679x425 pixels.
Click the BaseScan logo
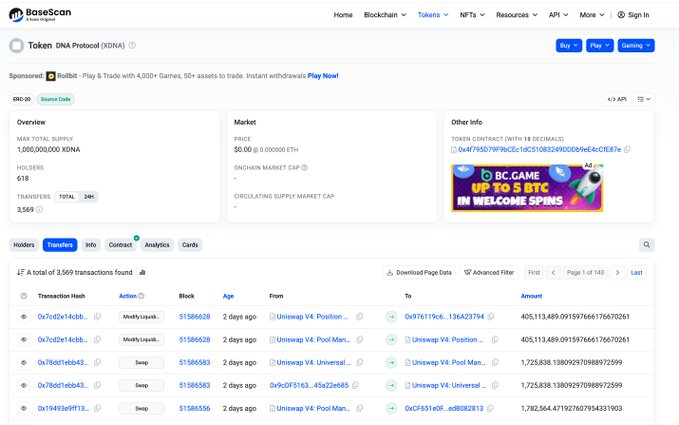40,15
